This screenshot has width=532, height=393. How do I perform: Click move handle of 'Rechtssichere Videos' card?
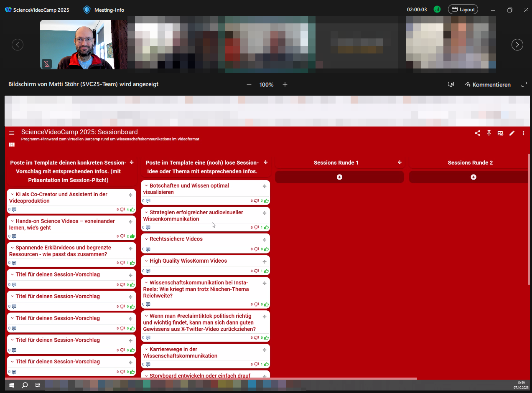(x=265, y=240)
